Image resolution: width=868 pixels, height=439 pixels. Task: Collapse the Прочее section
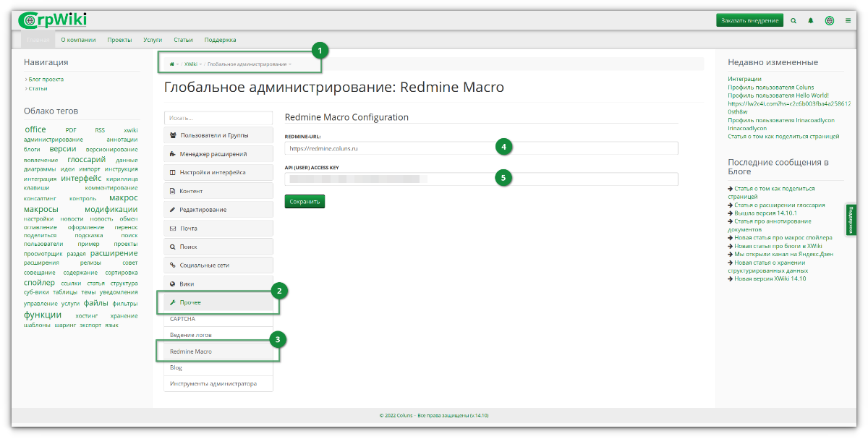pyautogui.click(x=218, y=302)
